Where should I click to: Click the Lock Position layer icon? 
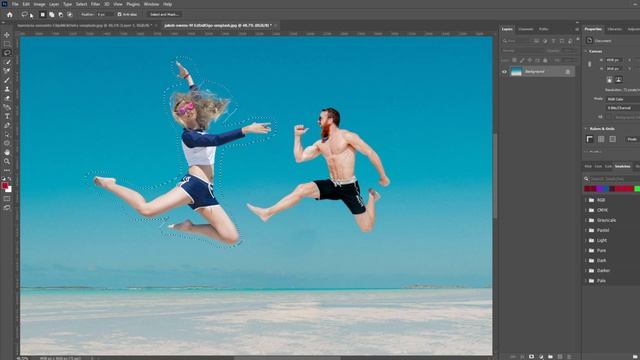[530, 60]
